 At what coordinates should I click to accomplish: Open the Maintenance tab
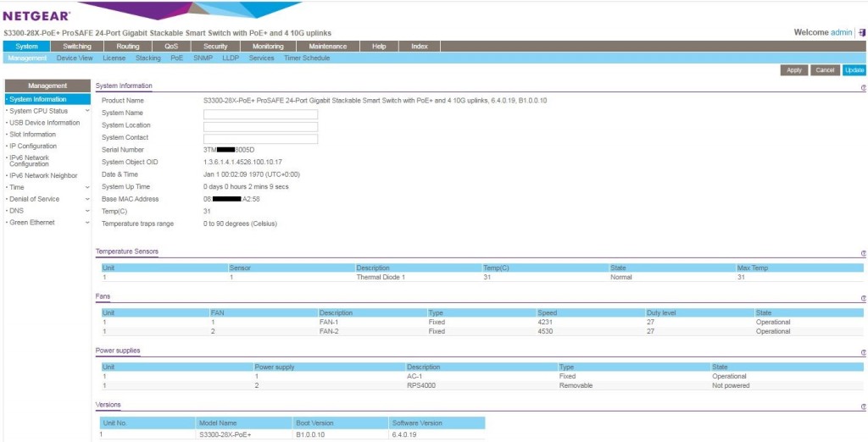coord(328,47)
